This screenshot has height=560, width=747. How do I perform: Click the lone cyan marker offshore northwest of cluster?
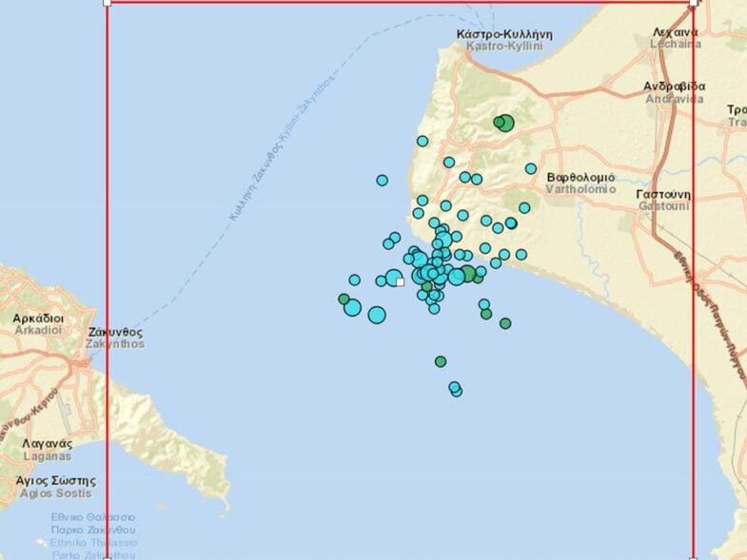(x=382, y=180)
